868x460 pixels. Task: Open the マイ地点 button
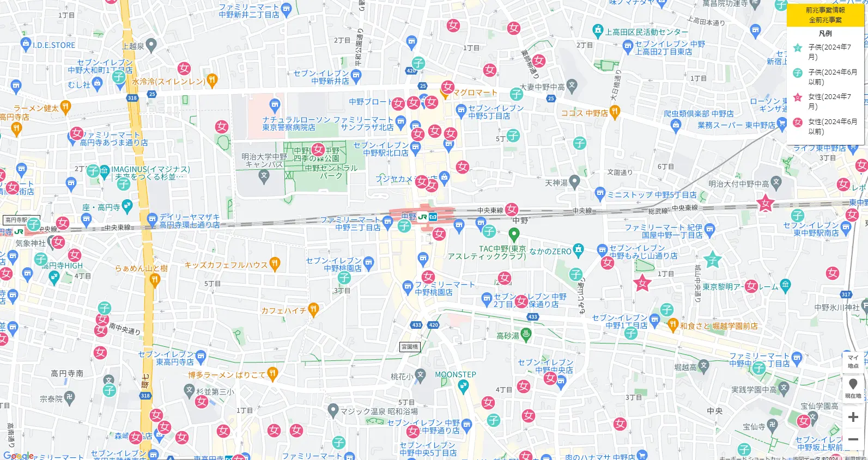click(x=853, y=361)
